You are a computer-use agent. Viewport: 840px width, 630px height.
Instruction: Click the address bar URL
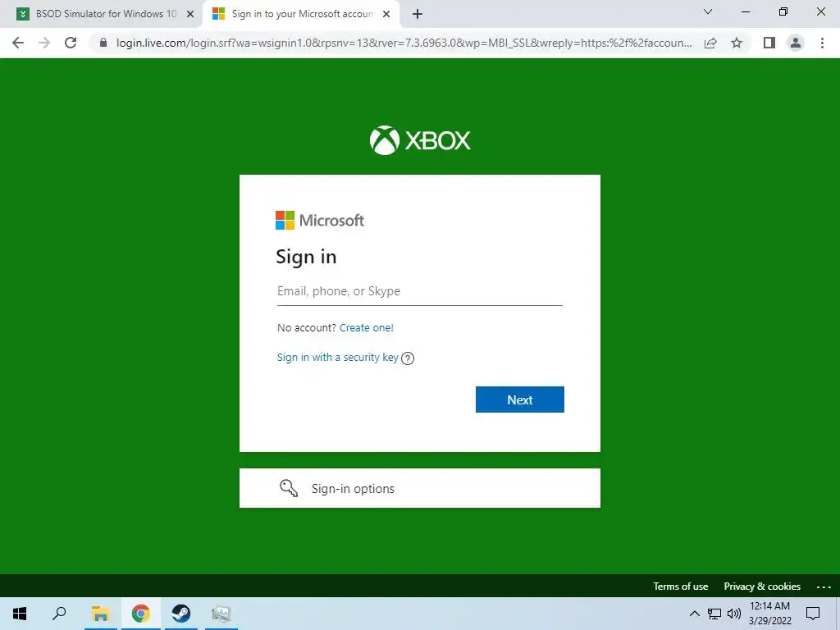(x=404, y=43)
